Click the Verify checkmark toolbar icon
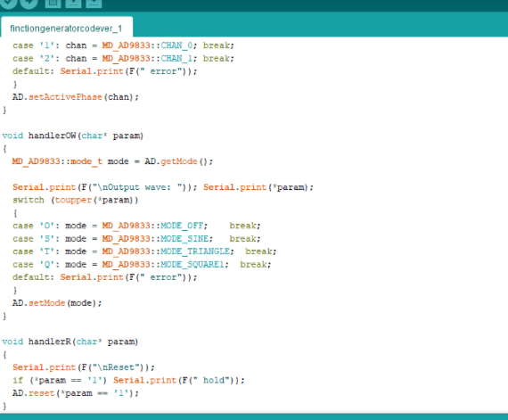This screenshot has width=508, height=420. click(7, 3)
